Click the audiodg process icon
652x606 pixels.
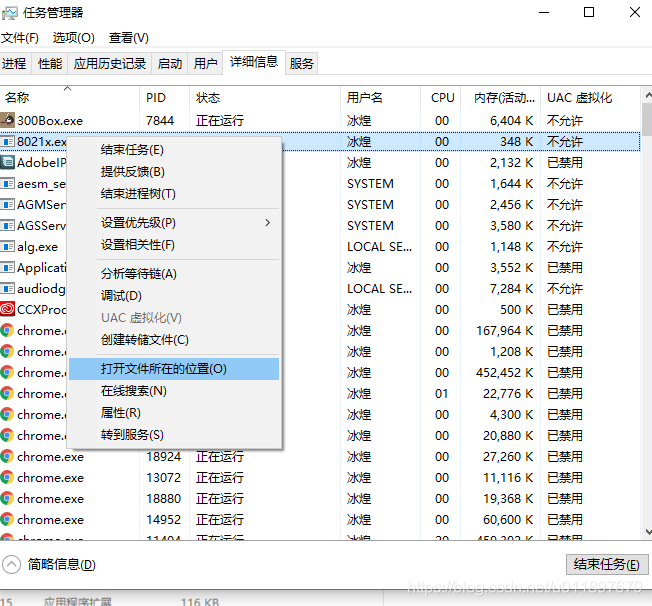pos(7,288)
